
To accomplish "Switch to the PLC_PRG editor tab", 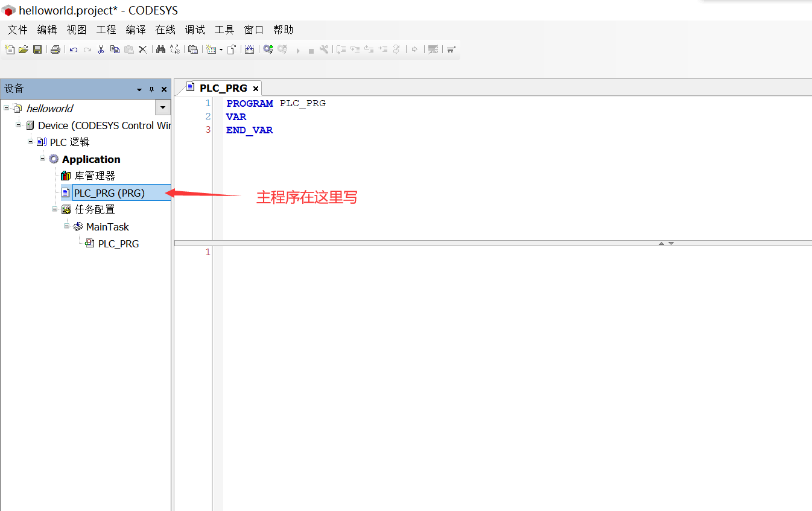I will pos(223,87).
